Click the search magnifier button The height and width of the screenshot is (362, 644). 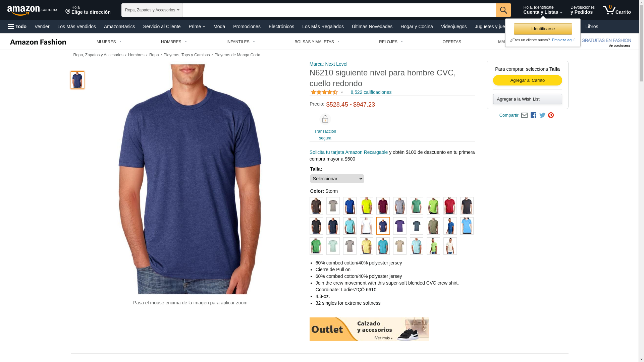pos(503,10)
